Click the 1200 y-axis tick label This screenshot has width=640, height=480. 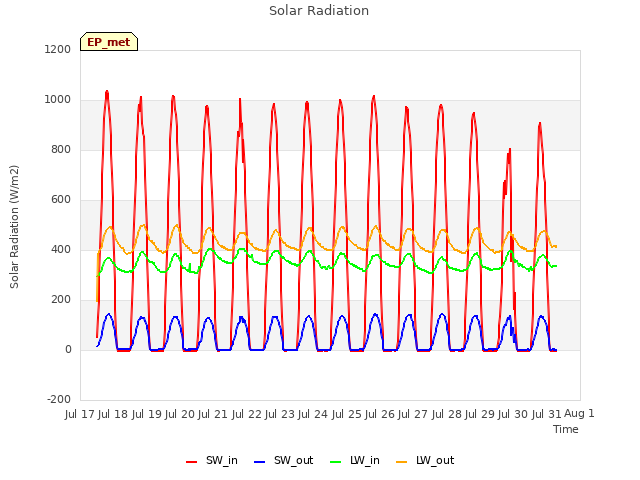58,49
